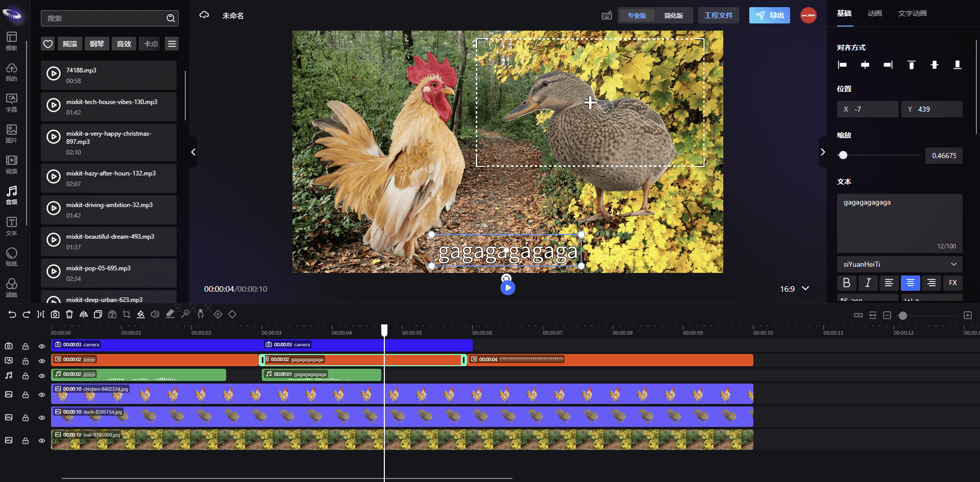This screenshot has height=482, width=980.
Task: Switch to the 文字动画 tab
Action: 912,13
